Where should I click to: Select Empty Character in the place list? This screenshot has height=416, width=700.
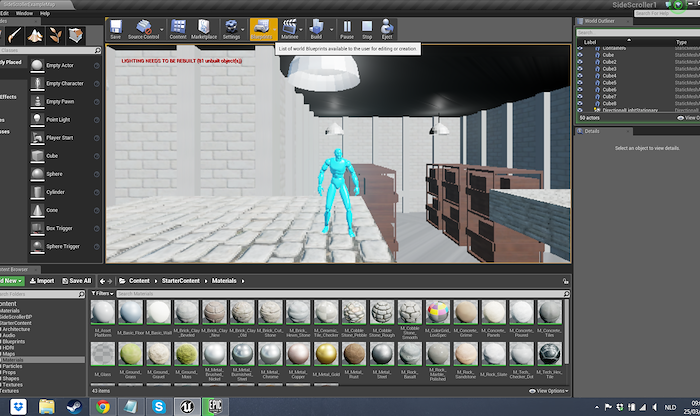tap(65, 83)
